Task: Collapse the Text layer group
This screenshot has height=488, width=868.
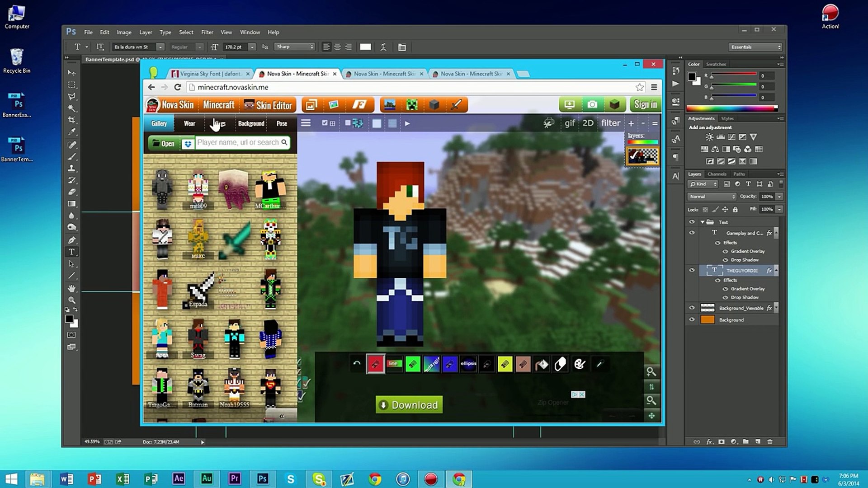Action: pos(702,222)
